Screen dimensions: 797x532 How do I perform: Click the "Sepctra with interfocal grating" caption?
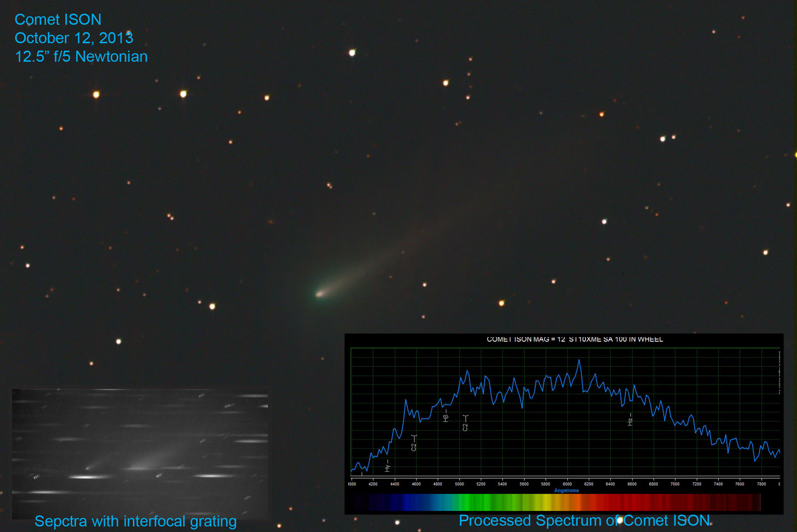(135, 521)
